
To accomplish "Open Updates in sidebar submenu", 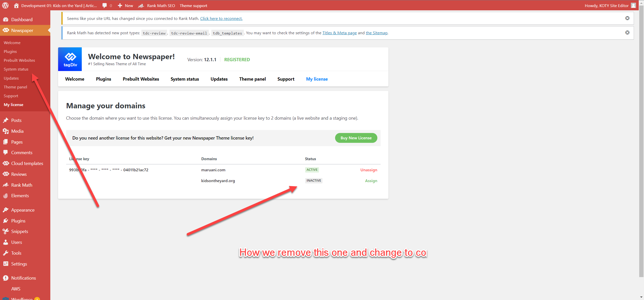I will (11, 78).
